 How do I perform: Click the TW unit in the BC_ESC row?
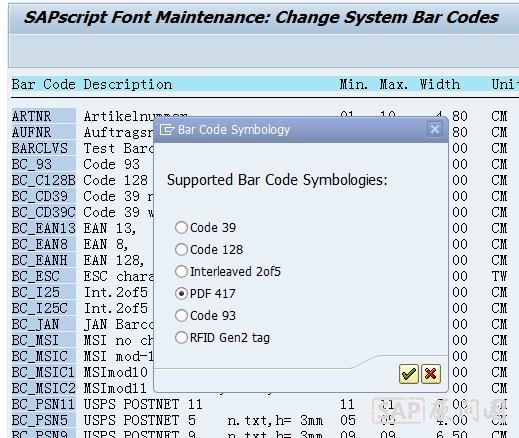click(x=499, y=276)
